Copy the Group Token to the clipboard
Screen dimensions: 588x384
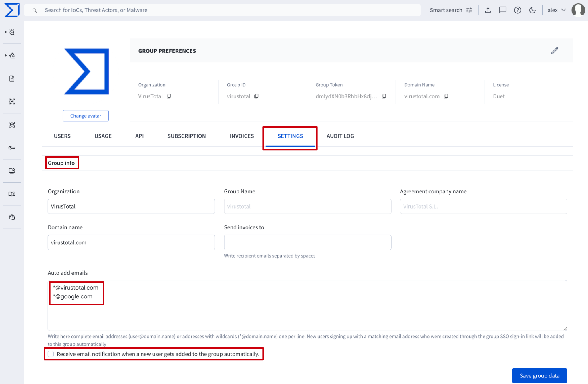384,96
